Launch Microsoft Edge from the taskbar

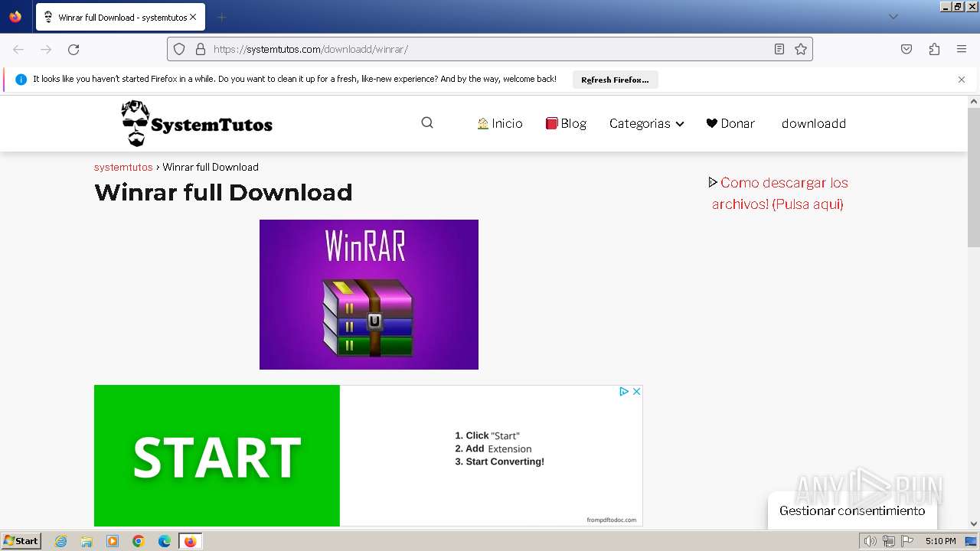[x=165, y=541]
